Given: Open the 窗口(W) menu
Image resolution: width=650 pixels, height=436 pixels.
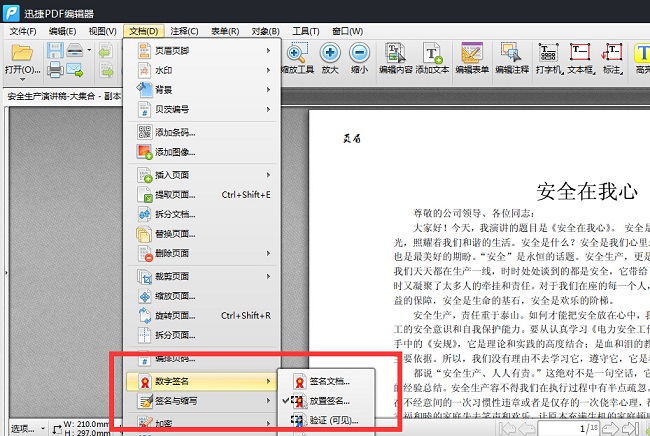Looking at the screenshot, I should point(347,31).
